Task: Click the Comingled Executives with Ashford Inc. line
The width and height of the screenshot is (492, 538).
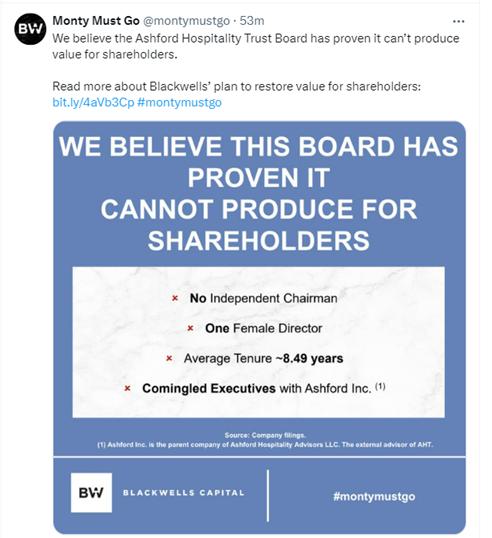Action: [264, 388]
